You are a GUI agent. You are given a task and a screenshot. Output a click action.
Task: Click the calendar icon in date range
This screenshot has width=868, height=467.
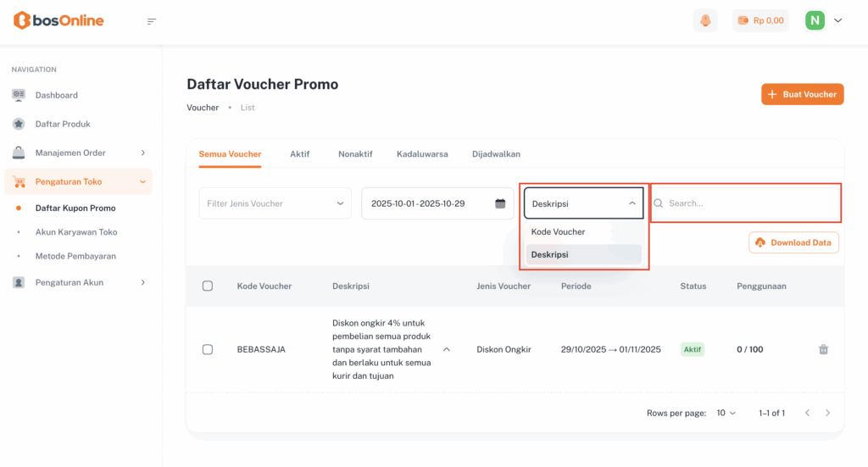pos(500,203)
